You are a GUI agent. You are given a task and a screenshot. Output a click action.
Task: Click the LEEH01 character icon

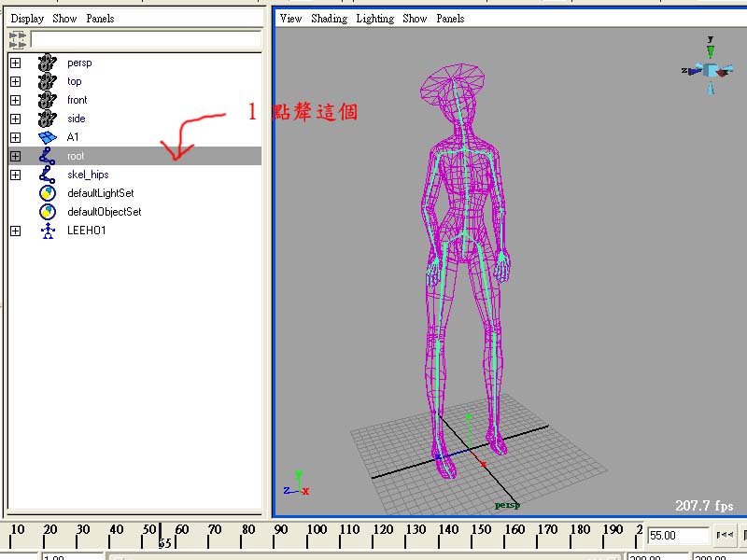pyautogui.click(x=48, y=231)
